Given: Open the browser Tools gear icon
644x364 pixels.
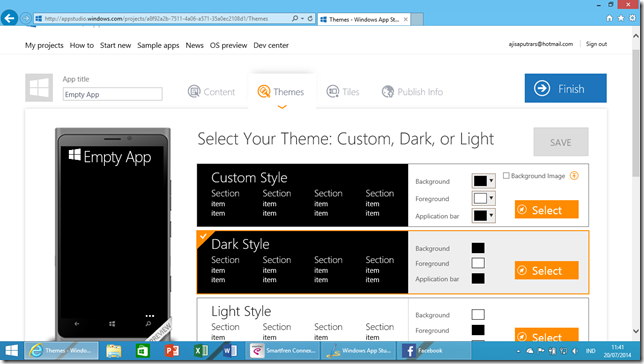Looking at the screenshot, I should coord(632,18).
